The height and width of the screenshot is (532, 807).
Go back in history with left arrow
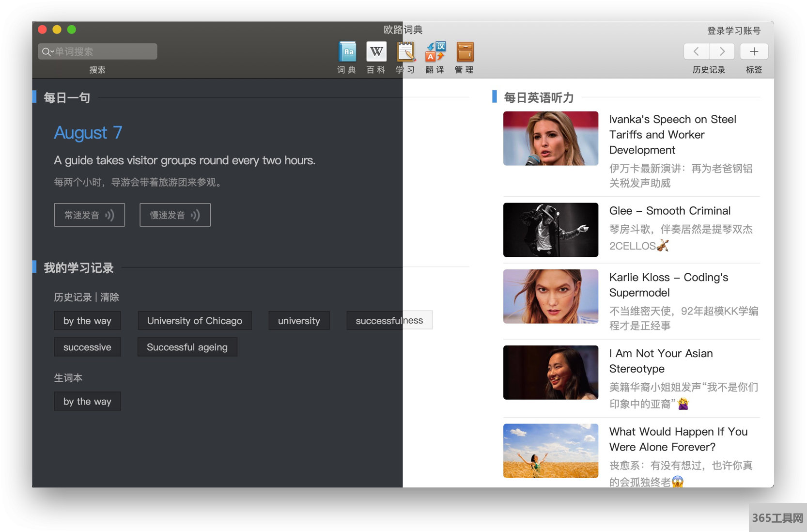pyautogui.click(x=697, y=51)
